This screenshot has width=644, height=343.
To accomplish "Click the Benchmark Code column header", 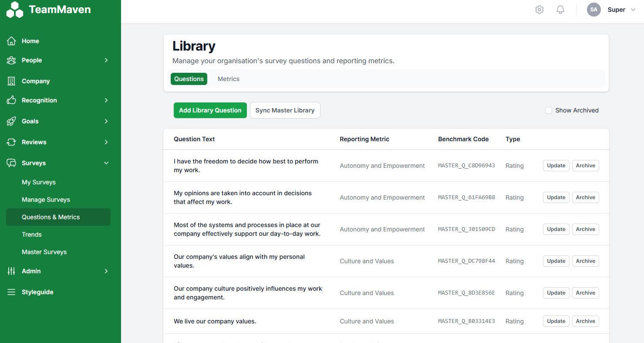I will pyautogui.click(x=463, y=139).
